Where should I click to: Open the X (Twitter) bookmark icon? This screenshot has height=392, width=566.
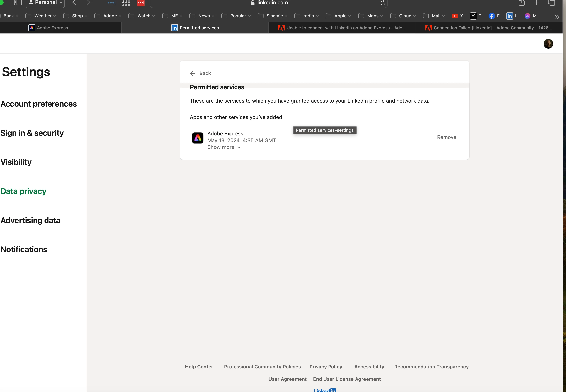(x=473, y=16)
